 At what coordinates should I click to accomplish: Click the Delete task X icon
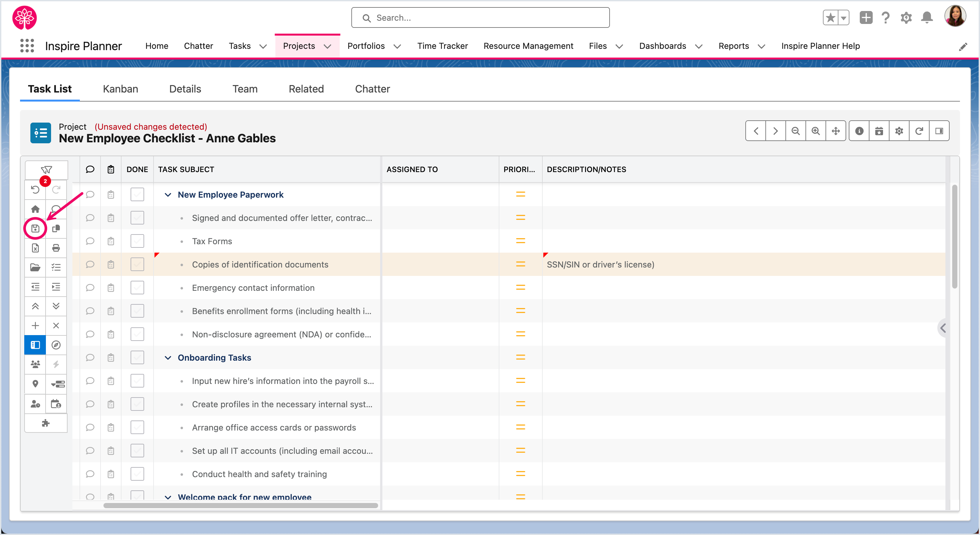[x=56, y=326]
